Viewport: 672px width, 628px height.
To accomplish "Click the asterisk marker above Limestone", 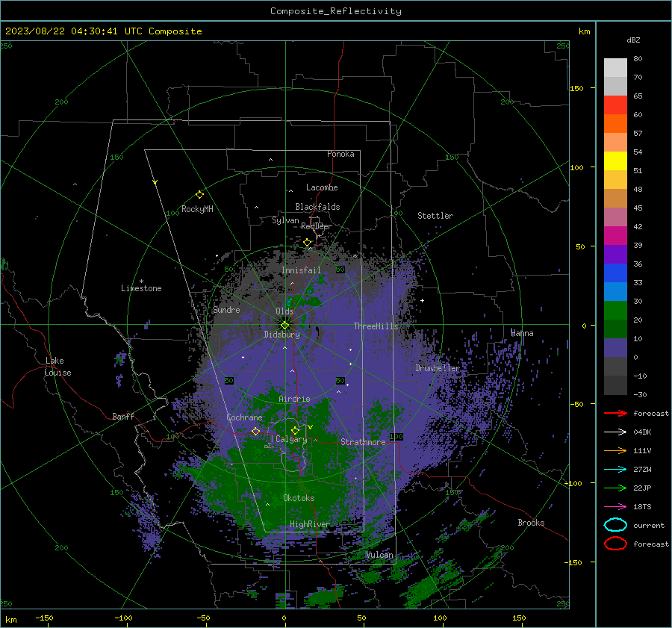I will 141,282.
